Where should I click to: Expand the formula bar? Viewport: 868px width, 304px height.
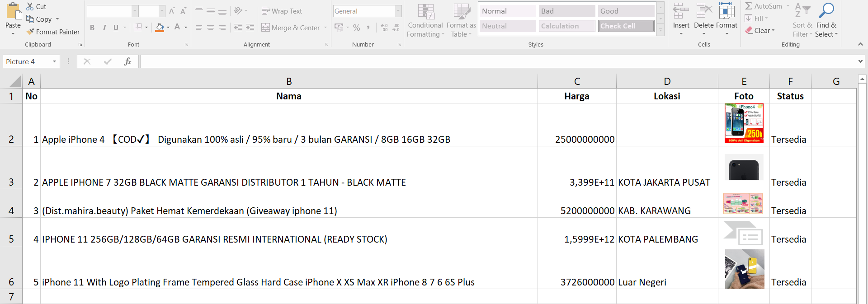[860, 61]
